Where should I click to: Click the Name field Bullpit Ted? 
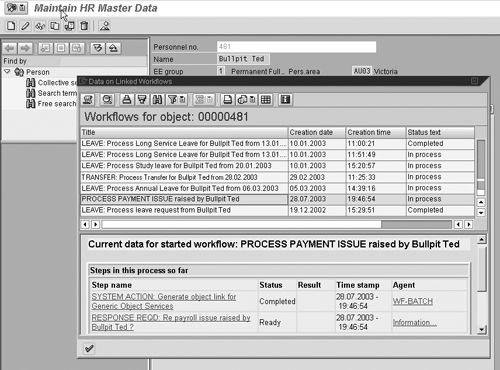[x=243, y=59]
